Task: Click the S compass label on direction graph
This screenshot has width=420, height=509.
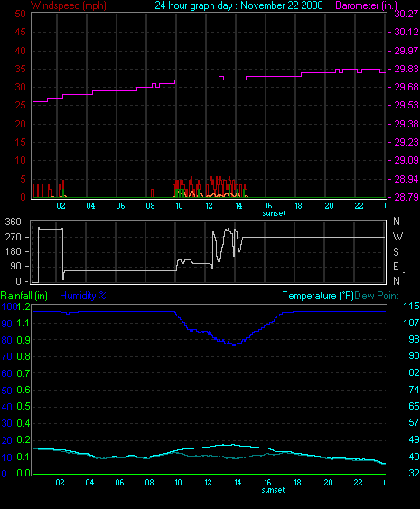Action: pyautogui.click(x=396, y=252)
